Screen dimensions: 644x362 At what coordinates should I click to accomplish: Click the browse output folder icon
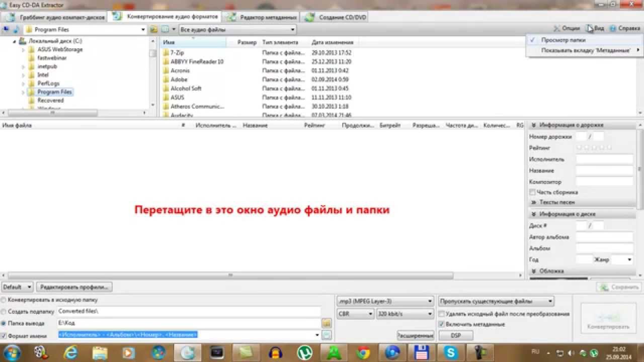coord(327,323)
